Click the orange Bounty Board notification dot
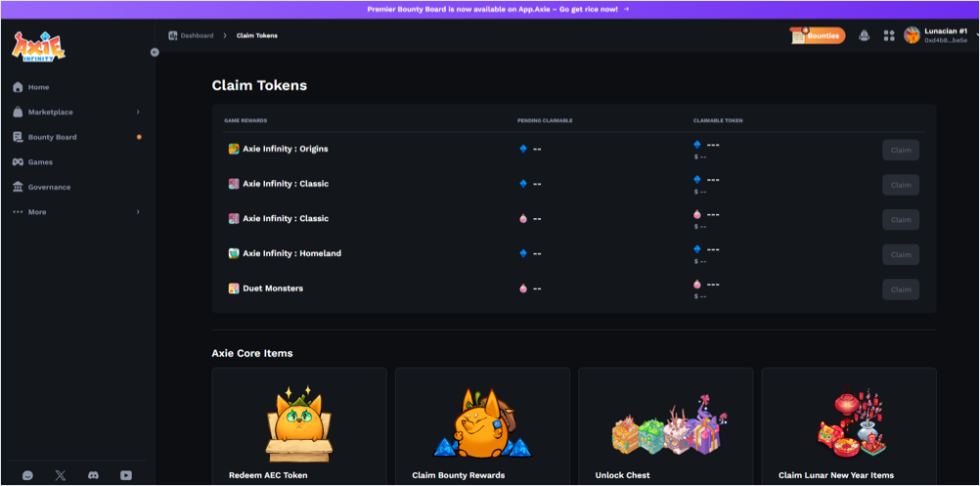 pos(139,138)
